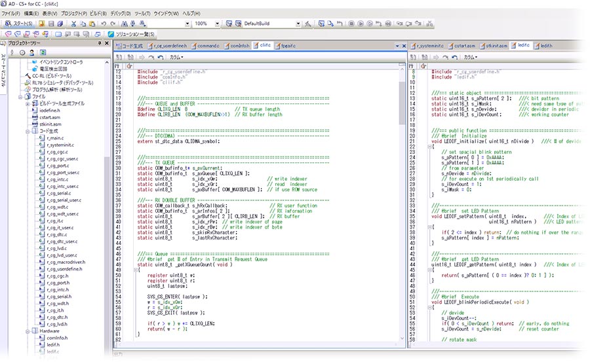Expand the ビルド・ツール生成ファイル tree node
Screen dimensions: 590x364
27,103
